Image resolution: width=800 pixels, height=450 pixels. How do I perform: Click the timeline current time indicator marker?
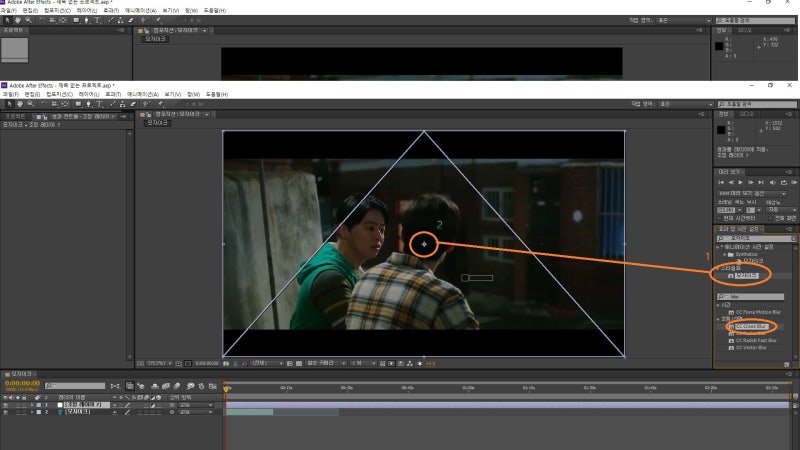point(226,389)
